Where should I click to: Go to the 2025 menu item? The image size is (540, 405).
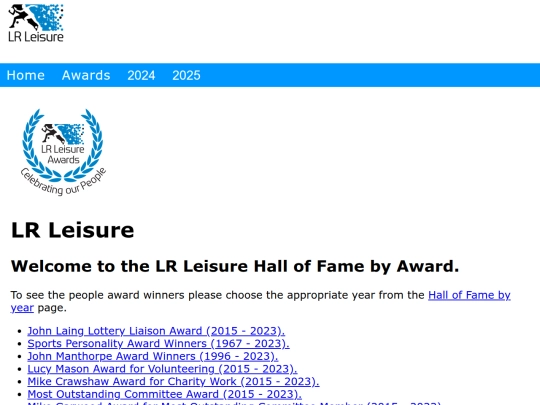point(186,75)
